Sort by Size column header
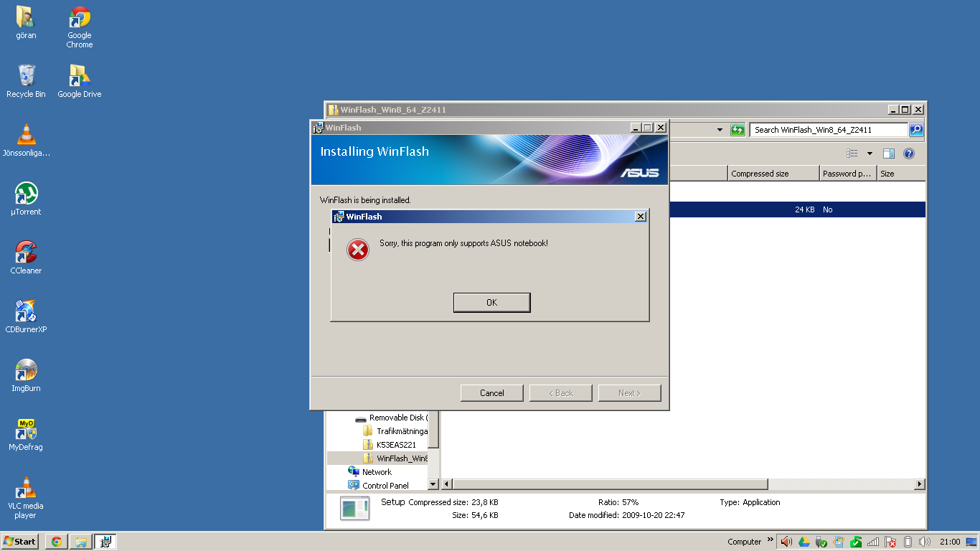The image size is (980, 551). point(901,174)
